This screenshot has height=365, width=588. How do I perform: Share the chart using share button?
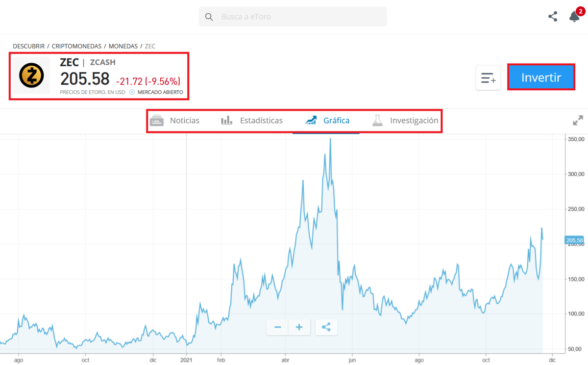click(326, 327)
